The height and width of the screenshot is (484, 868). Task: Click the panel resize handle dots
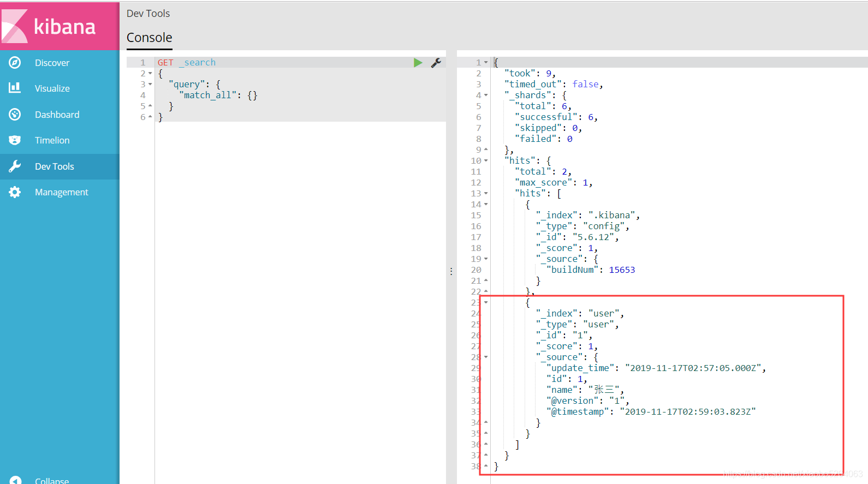click(x=451, y=271)
